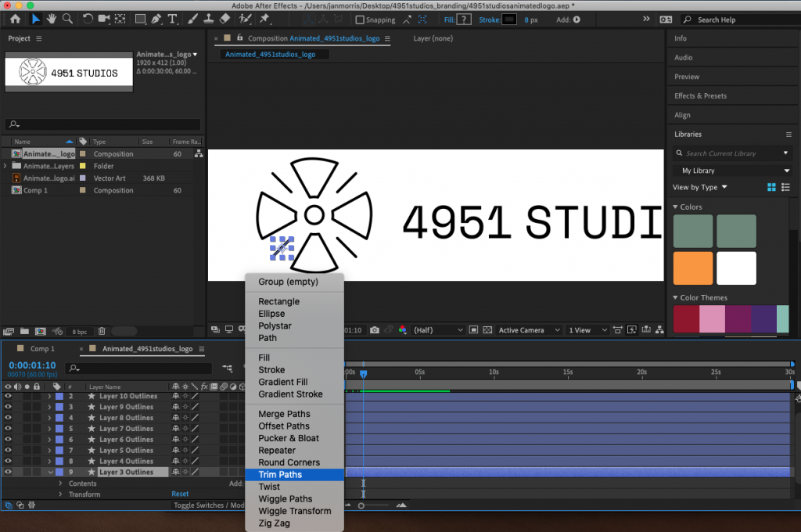
Task: Choose Round Corners from Add menu
Action: (294, 462)
